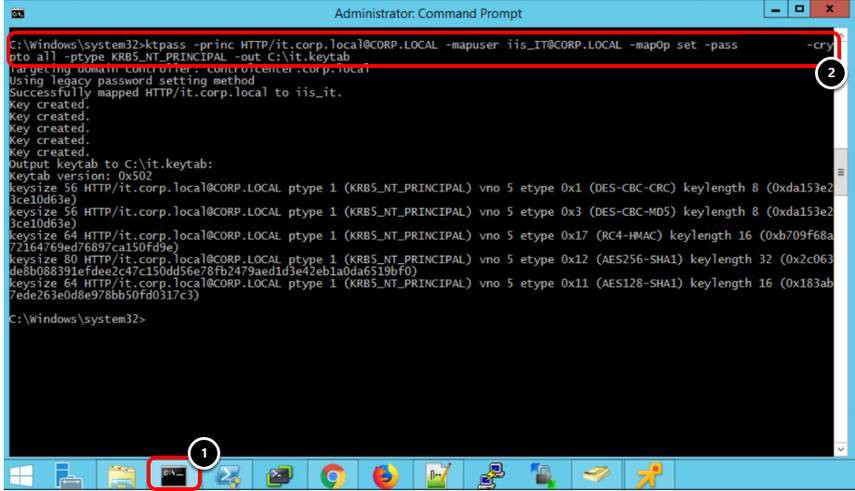
Task: Click the console scrollbar down arrow
Action: click(840, 449)
